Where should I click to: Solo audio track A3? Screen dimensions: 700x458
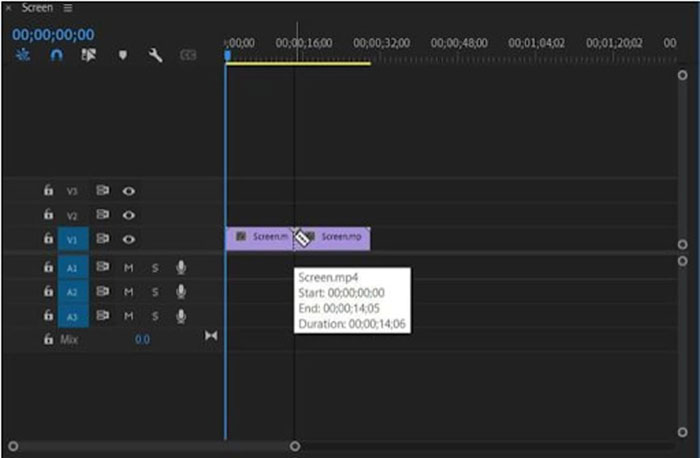155,316
